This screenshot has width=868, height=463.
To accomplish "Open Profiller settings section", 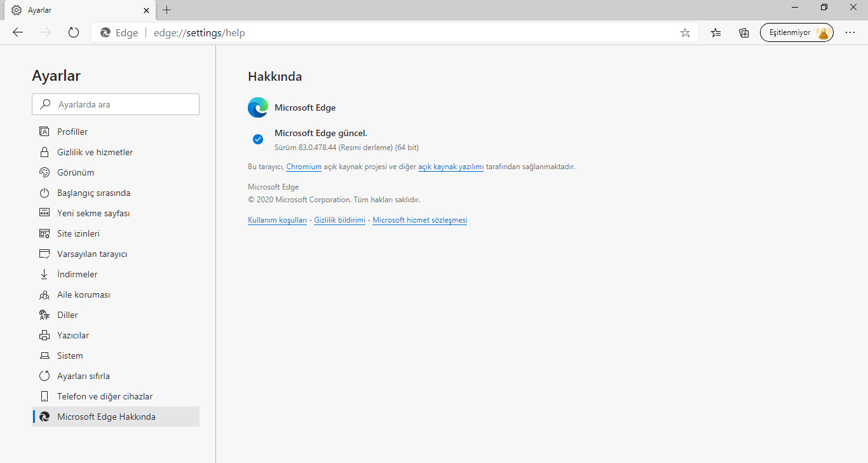I will tap(116, 132).
